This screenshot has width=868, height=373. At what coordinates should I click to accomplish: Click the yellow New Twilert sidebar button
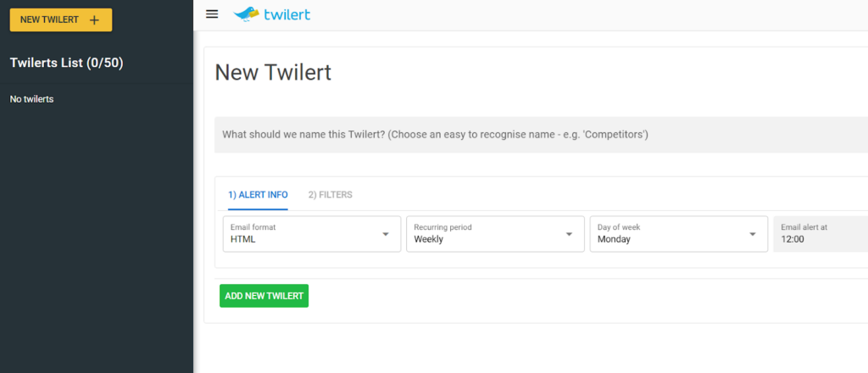51,20
